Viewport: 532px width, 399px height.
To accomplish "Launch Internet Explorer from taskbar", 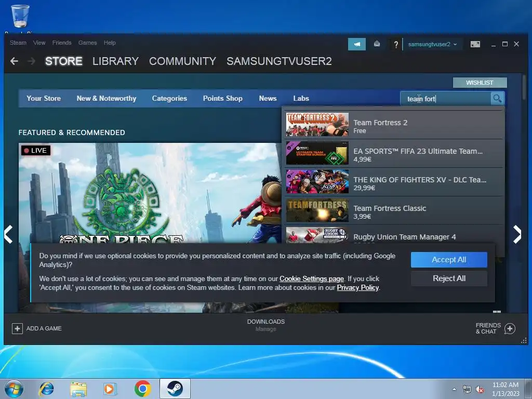I will 46,389.
